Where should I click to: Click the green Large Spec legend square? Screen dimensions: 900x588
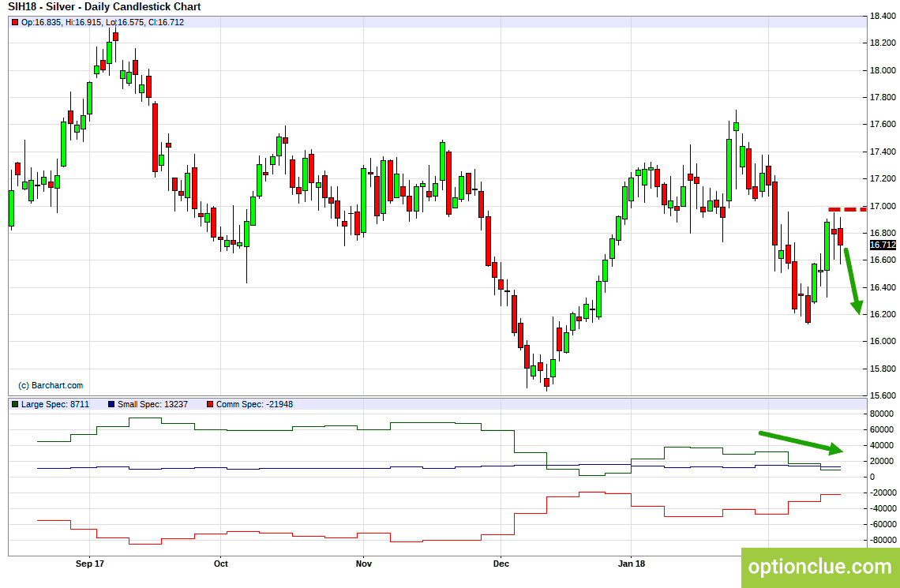tap(15, 404)
